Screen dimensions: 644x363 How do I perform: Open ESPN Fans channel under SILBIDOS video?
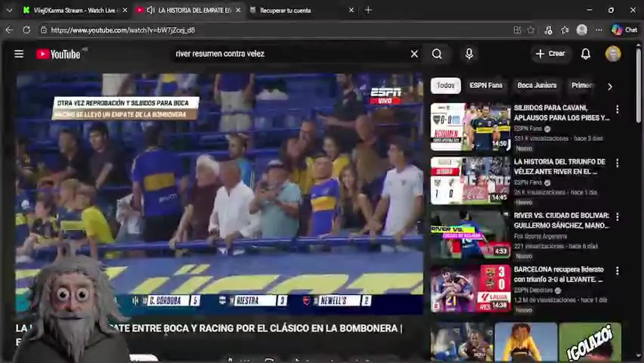coord(528,129)
